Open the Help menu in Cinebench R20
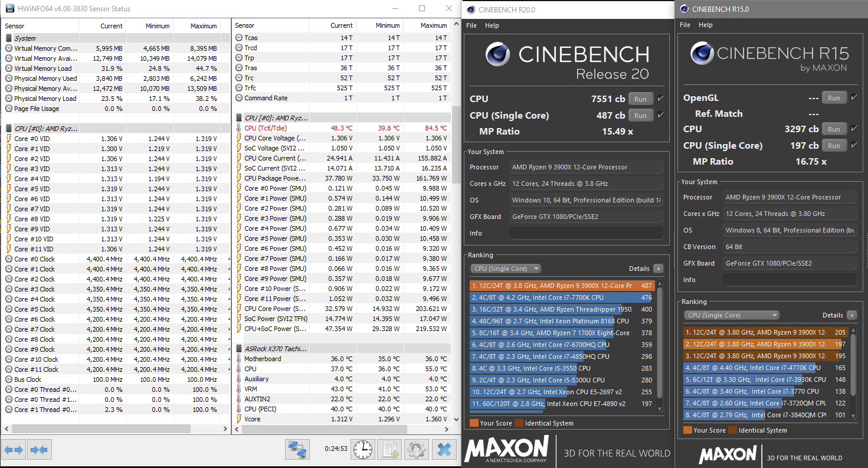 click(492, 25)
